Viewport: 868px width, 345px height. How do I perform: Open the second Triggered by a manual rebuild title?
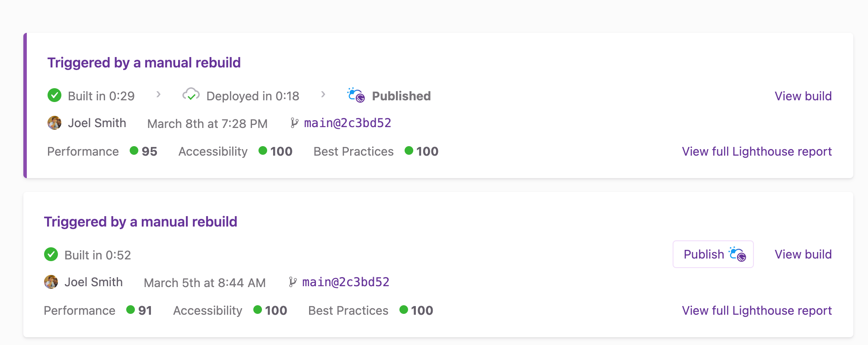pos(140,222)
